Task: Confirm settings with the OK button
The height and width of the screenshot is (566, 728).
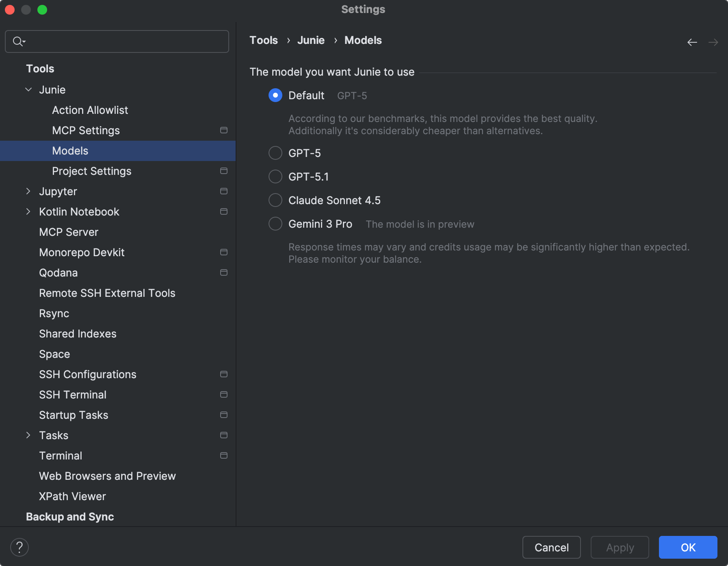Action: tap(688, 547)
